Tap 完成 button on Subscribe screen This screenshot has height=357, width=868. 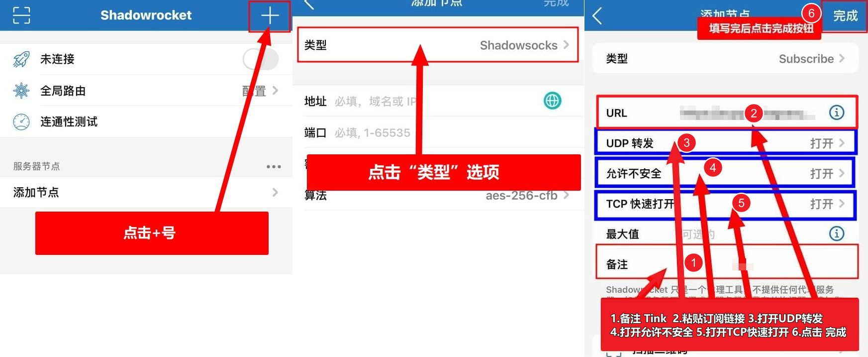[x=845, y=16]
